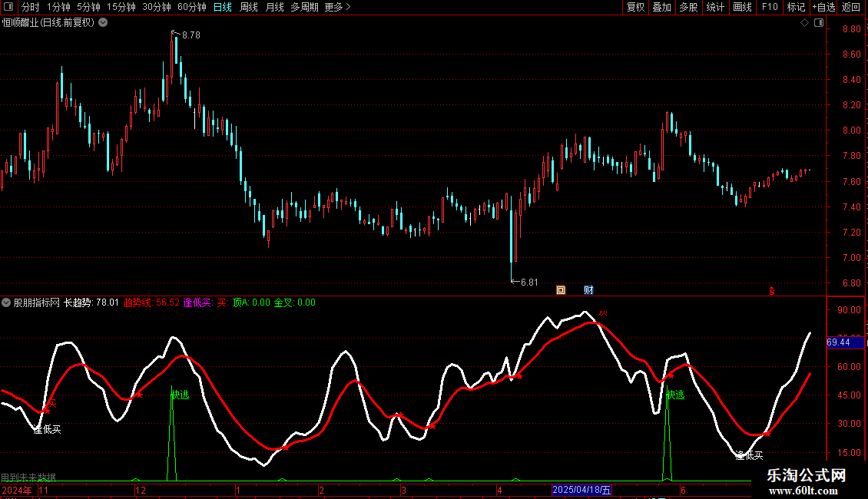The width and height of the screenshot is (868, 499).
Task: Select the 5分钟 period
Action: pyautogui.click(x=88, y=7)
